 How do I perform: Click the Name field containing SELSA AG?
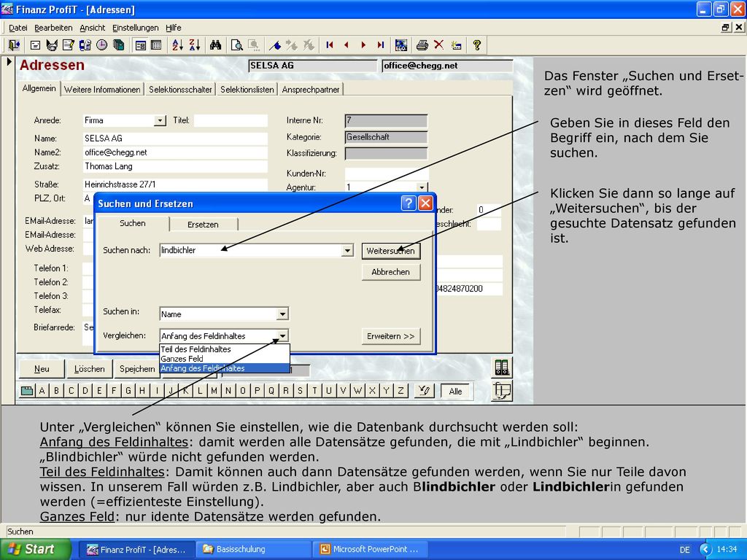pyautogui.click(x=175, y=139)
